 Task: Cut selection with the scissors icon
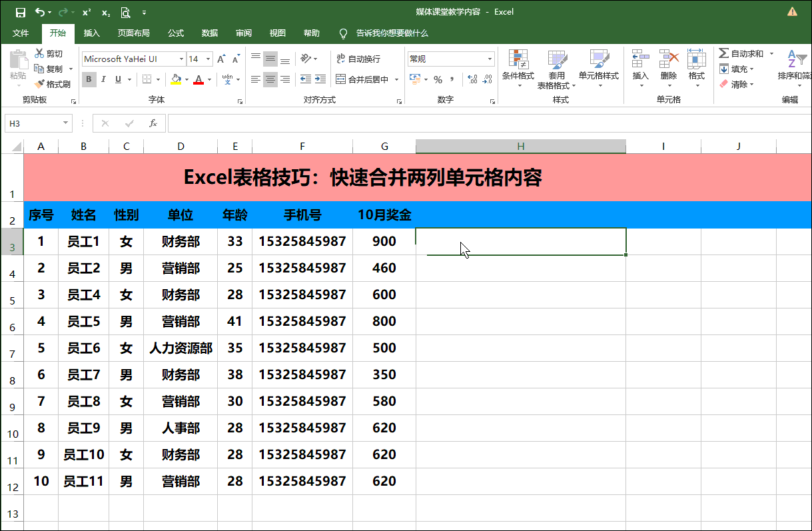pyautogui.click(x=49, y=53)
